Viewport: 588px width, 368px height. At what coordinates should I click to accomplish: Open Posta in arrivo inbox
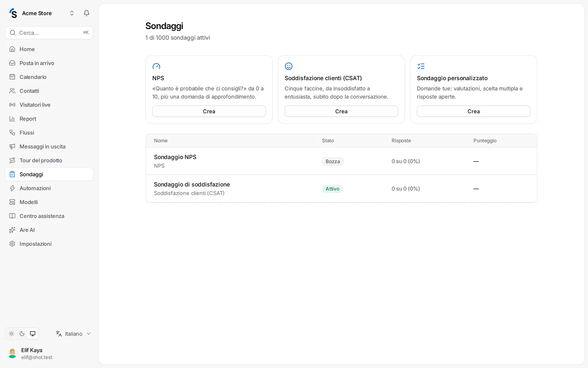[x=49, y=63]
